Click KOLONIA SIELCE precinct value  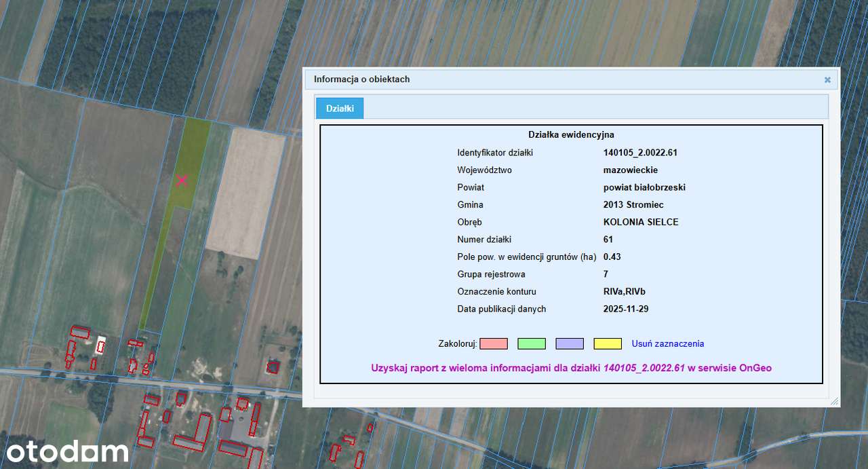[x=641, y=222]
